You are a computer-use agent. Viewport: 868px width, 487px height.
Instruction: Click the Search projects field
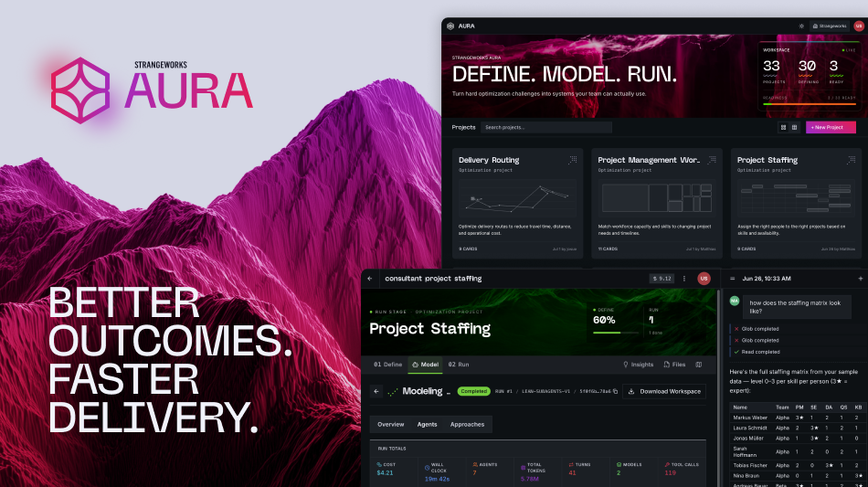pyautogui.click(x=545, y=127)
